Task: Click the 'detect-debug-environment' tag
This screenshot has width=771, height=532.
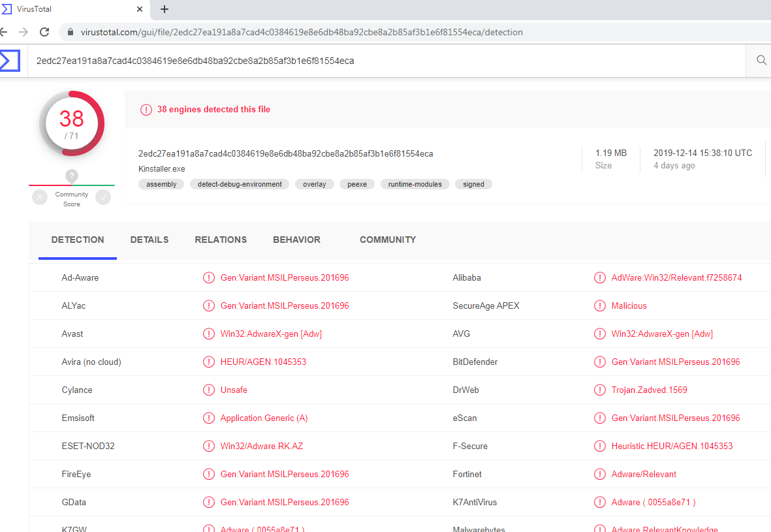Action: 240,184
